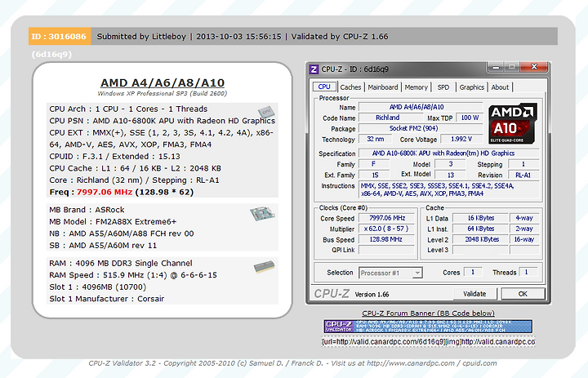Click the Cores count field
The width and height of the screenshot is (588, 378).
pyautogui.click(x=473, y=272)
